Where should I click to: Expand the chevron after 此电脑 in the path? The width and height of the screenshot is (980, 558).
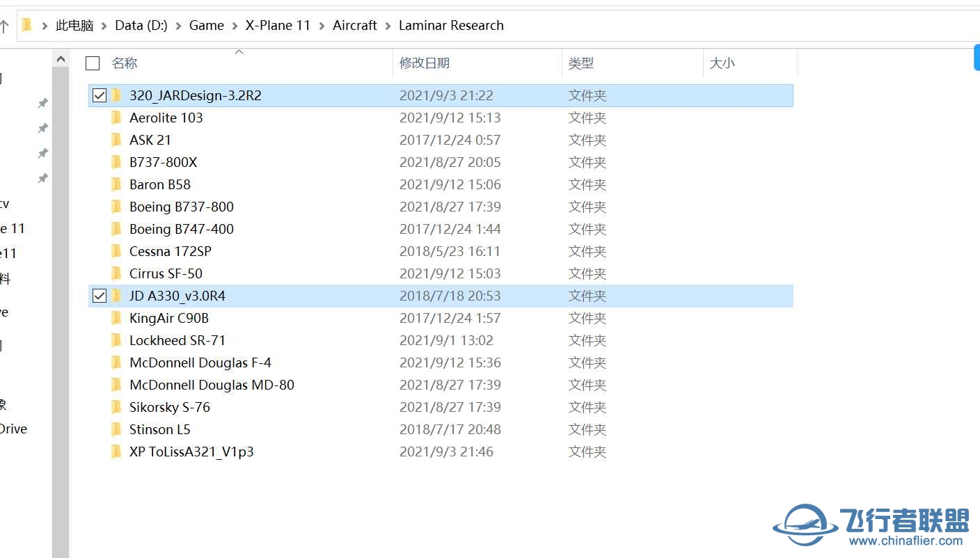coord(104,26)
